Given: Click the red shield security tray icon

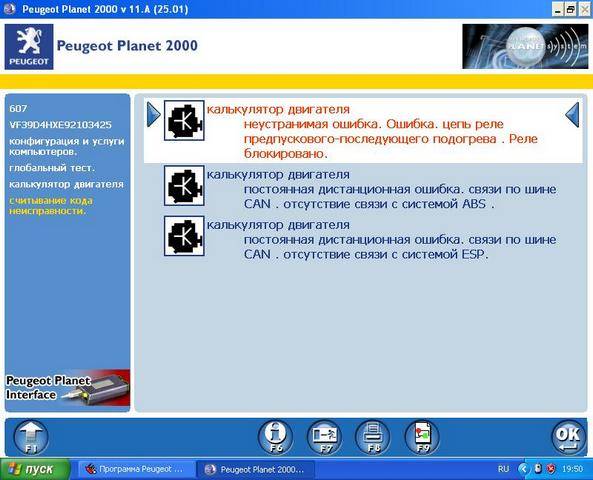Looking at the screenshot, I should (x=551, y=469).
